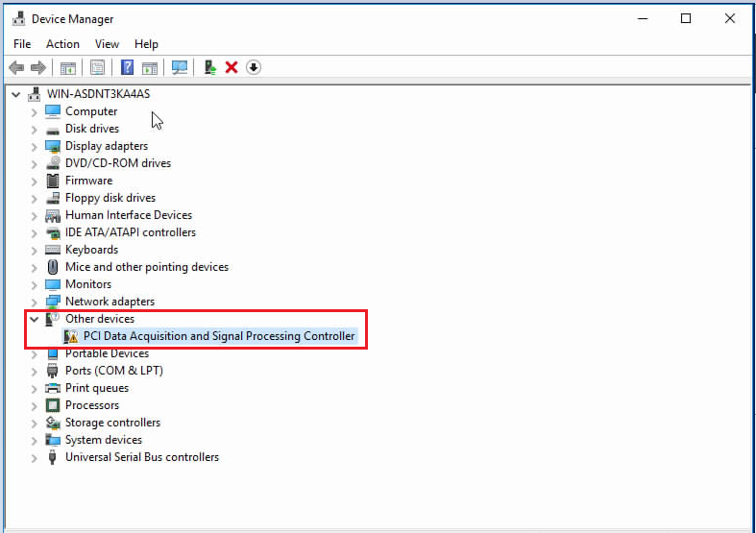Select the DVD/CD-ROM drives icon

pos(53,163)
